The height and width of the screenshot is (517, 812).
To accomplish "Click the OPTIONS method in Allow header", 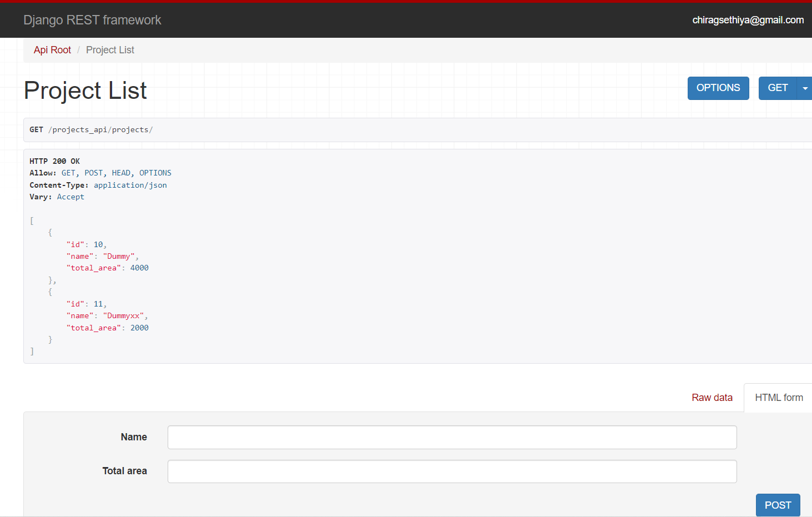I will (155, 173).
